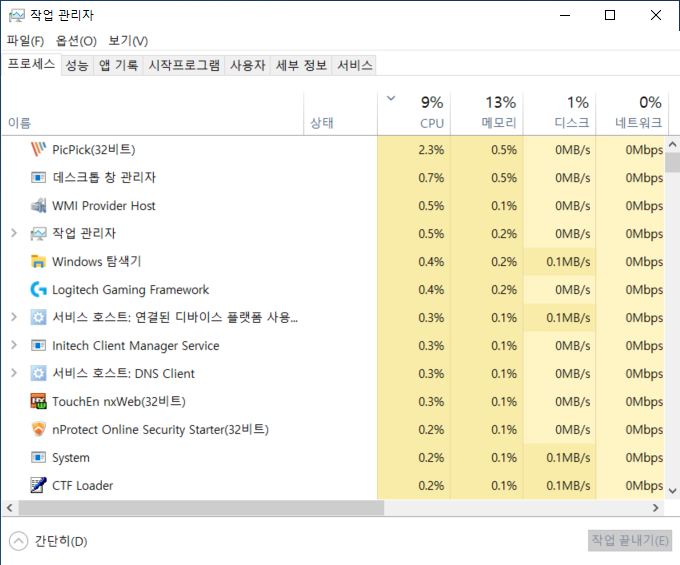This screenshot has height=565, width=680.
Task: Click the 작업 끝내기(E) button
Action: tap(630, 540)
